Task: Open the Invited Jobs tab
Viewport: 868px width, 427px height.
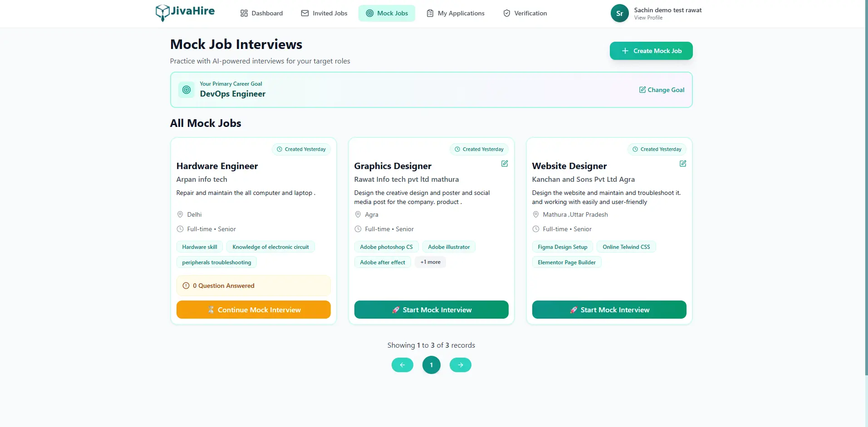Action: 324,14
